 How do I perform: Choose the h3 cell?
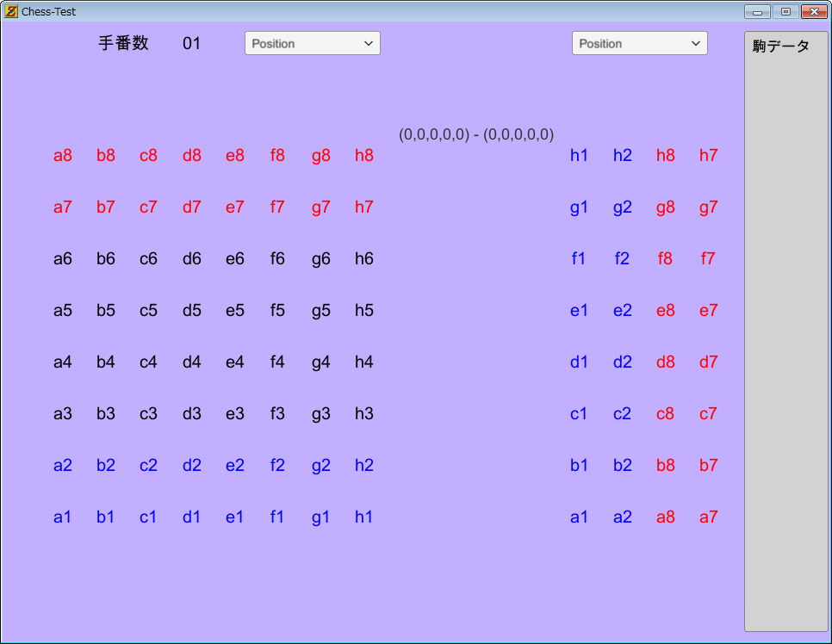[364, 413]
